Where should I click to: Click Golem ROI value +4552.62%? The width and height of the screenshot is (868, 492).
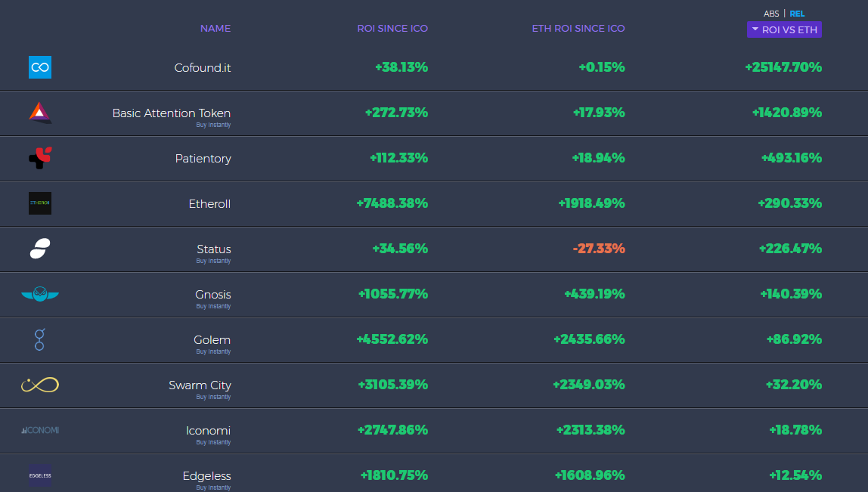point(392,339)
